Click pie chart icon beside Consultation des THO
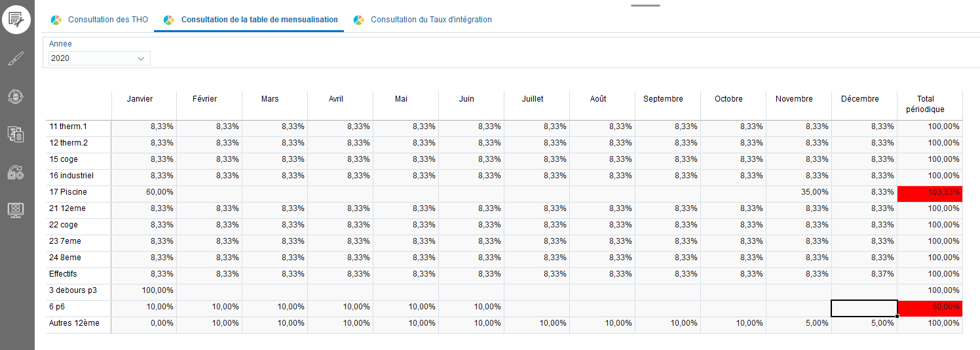 (56, 20)
